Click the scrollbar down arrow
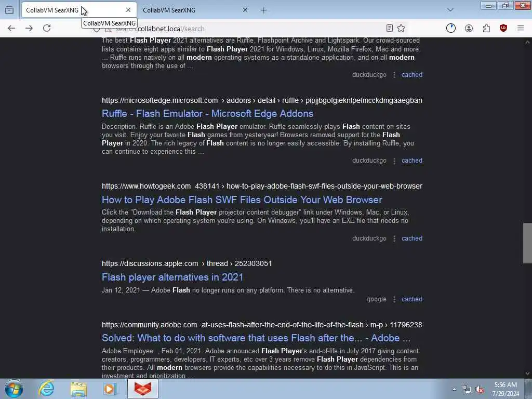Viewport: 532px width, 399px height. coord(527,374)
